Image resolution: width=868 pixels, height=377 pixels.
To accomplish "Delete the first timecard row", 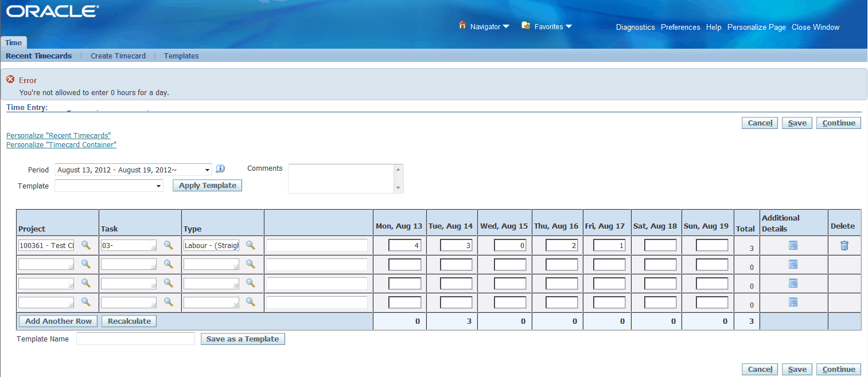I will point(844,245).
